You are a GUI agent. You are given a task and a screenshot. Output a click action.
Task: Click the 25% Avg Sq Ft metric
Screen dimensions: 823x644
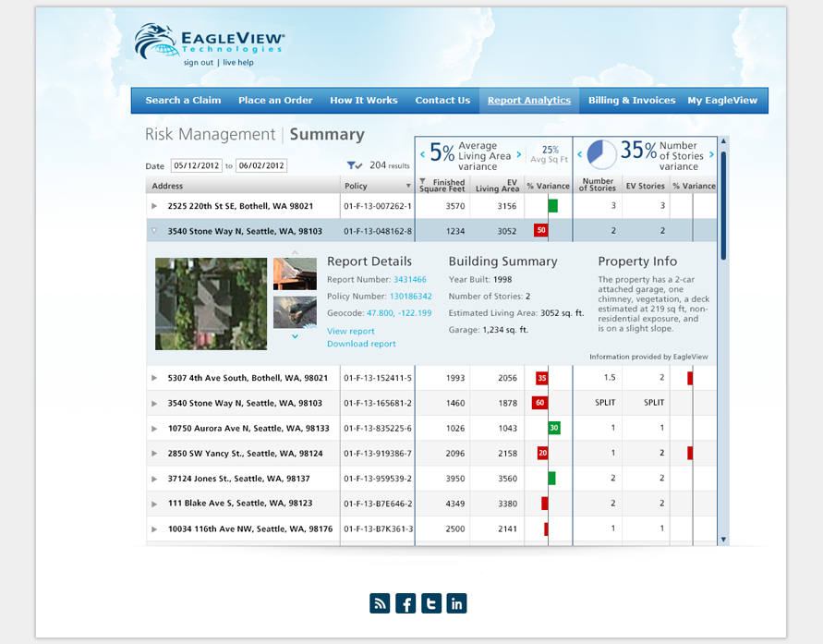click(550, 154)
